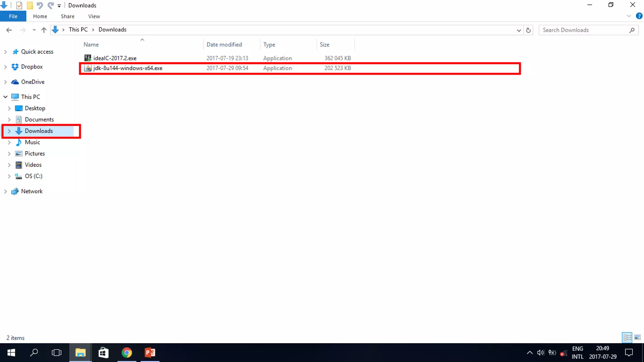Click the New folder icon in title bar

coord(30,5)
